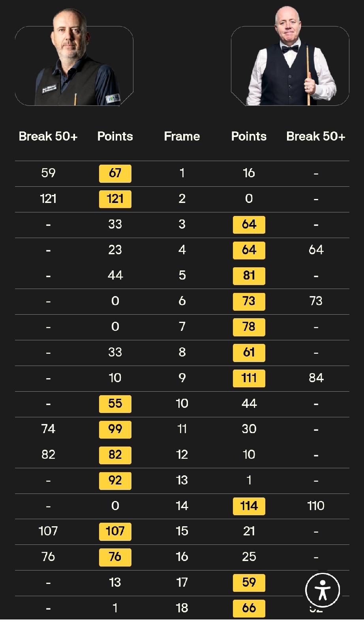Select the right Points column header

[x=249, y=137]
